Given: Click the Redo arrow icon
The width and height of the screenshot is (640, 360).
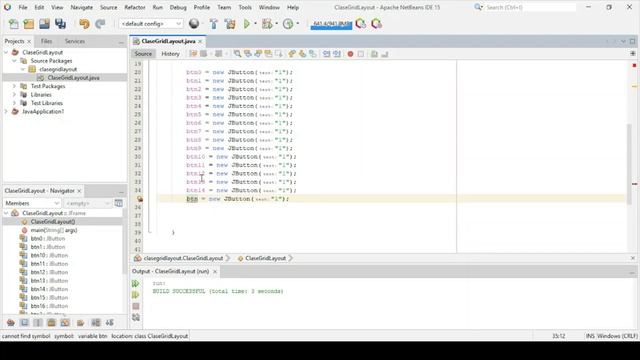Looking at the screenshot, I should 100,24.
